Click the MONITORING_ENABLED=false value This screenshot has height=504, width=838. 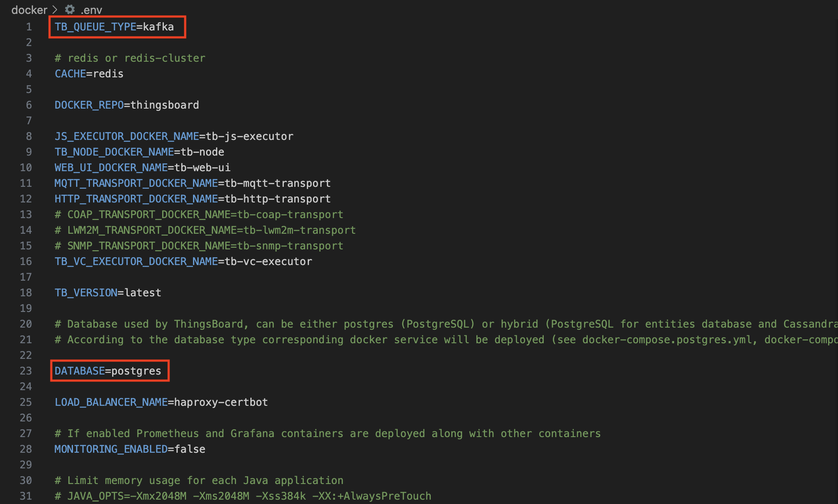coord(190,449)
